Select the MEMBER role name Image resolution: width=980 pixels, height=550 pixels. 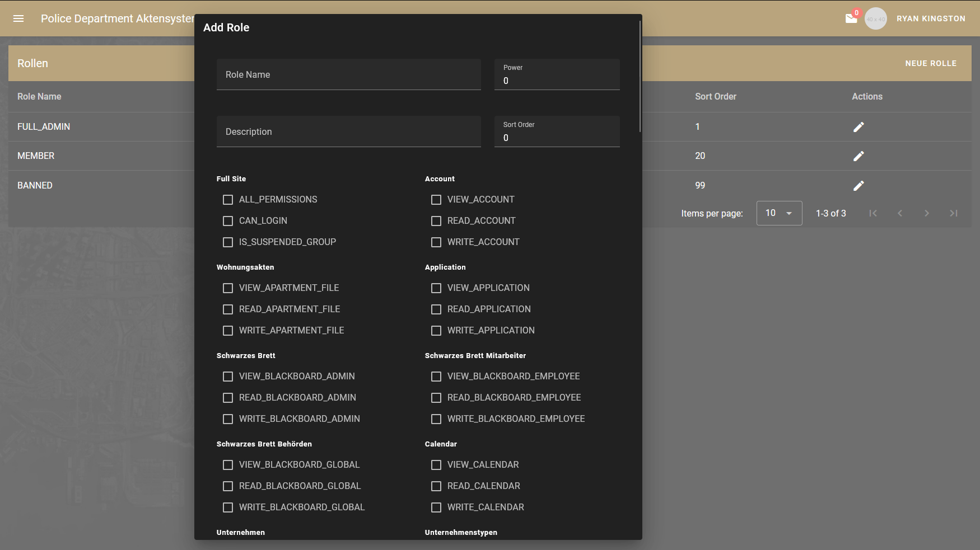[x=36, y=156]
